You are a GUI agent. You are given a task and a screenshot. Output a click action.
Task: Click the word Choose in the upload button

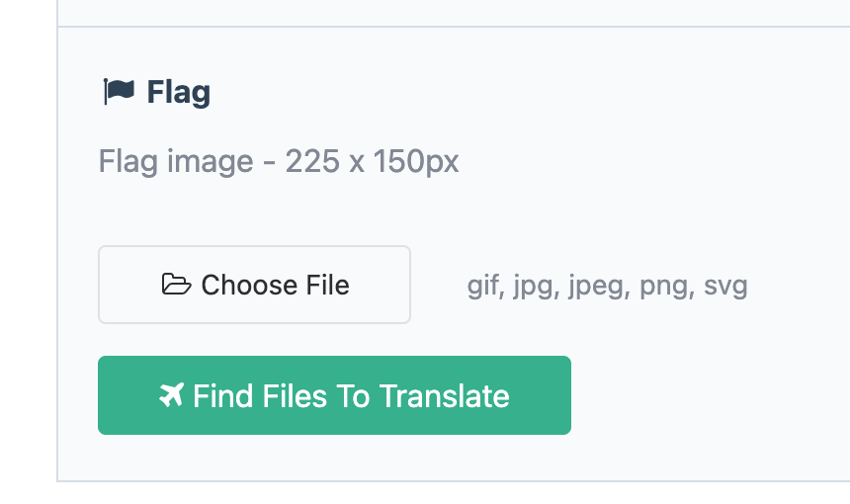(249, 285)
